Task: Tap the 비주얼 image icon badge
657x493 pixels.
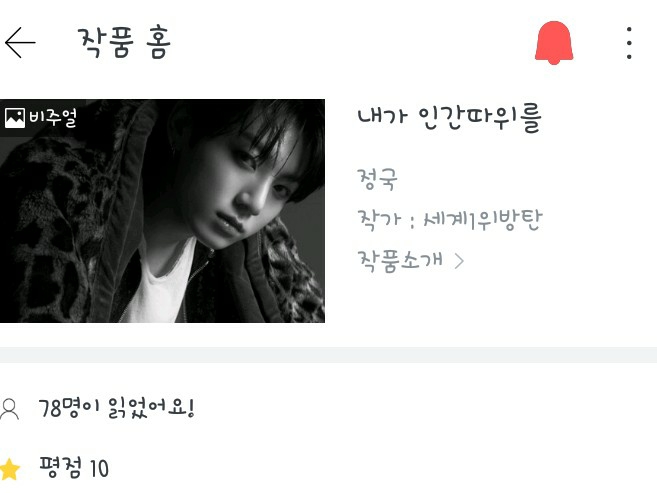Action: point(15,118)
